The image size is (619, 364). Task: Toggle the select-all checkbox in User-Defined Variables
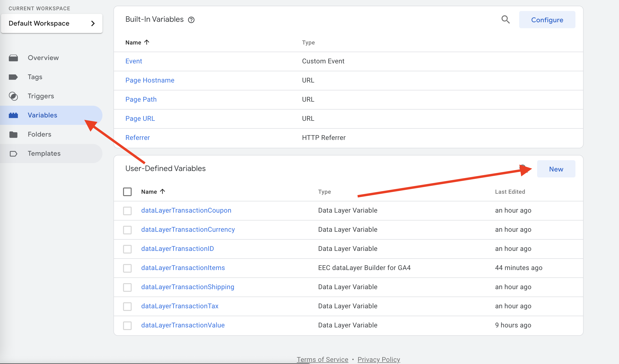coord(127,192)
